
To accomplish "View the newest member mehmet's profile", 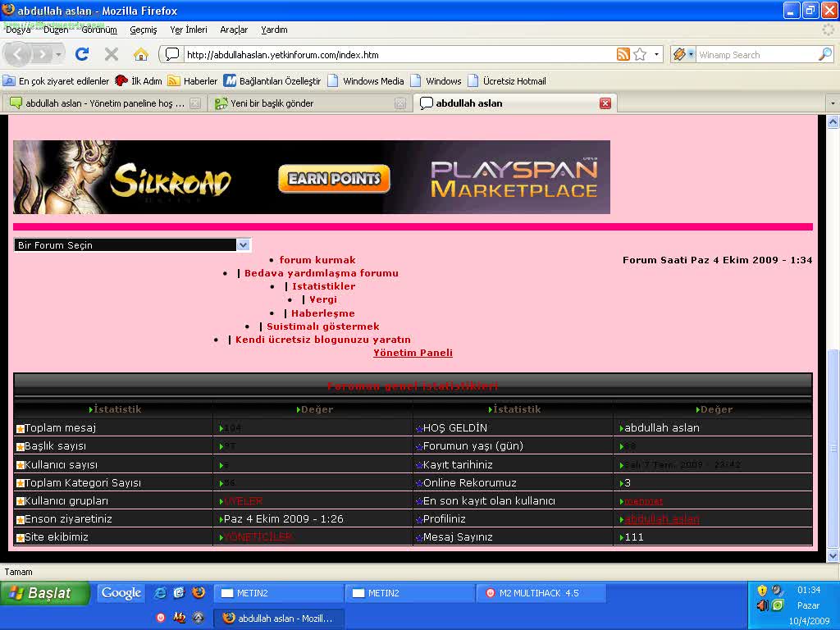I will [x=644, y=501].
